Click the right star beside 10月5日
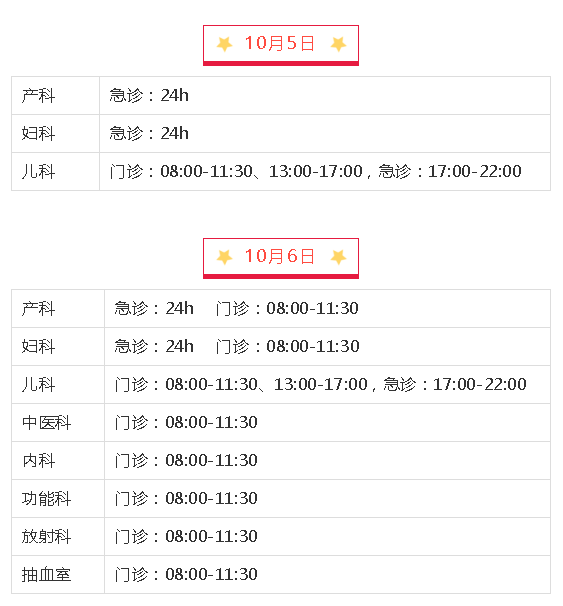This screenshot has height=606, width=563. (338, 44)
